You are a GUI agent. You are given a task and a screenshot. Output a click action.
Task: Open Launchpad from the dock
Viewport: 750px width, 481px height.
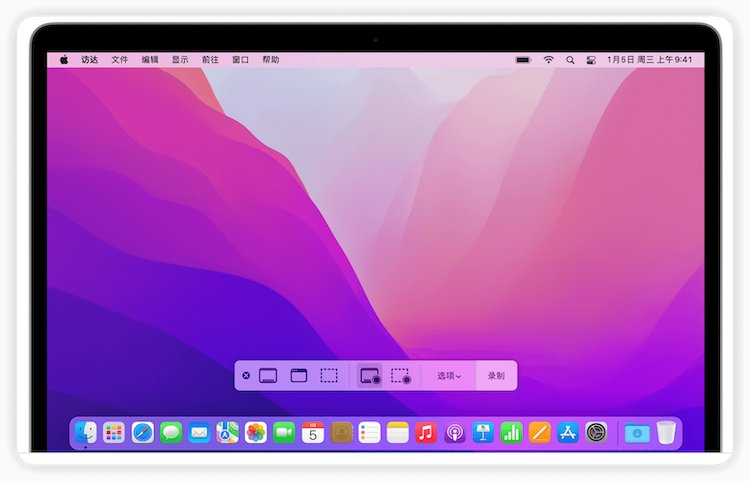114,432
